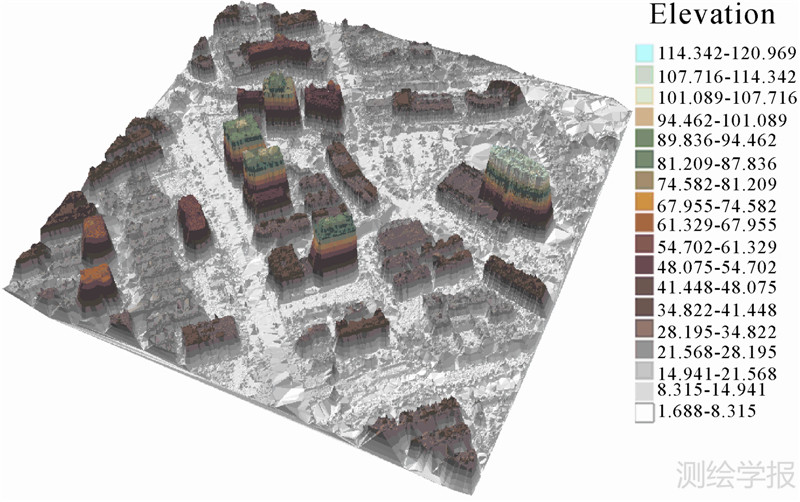The height and width of the screenshot is (502, 800).
Task: Click the Elevation legend title
Action: point(712,16)
